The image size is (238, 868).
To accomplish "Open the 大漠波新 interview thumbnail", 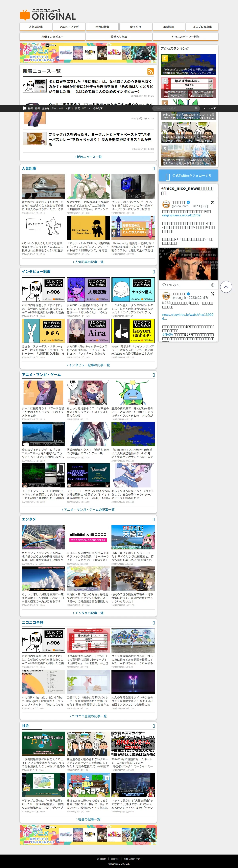I will 88,289.
